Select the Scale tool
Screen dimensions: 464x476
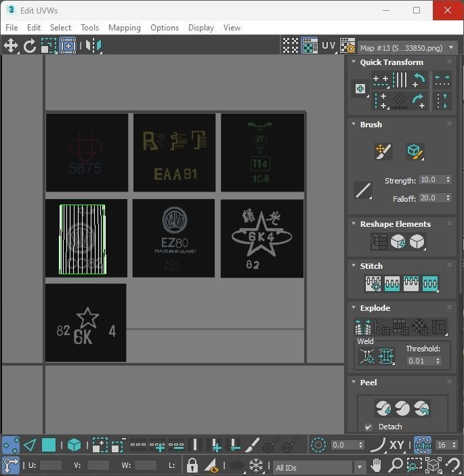point(49,46)
